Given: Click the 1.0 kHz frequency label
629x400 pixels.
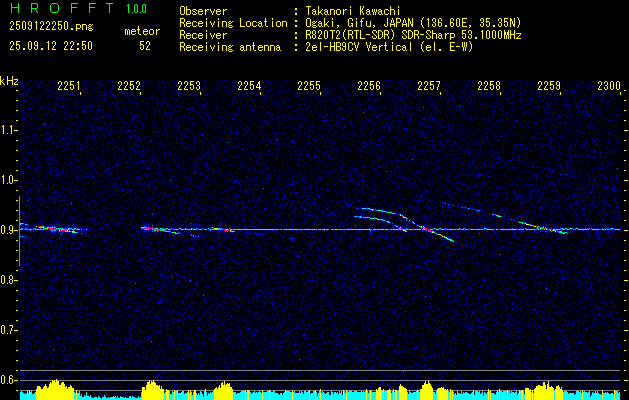Looking at the screenshot, I should coord(8,180).
